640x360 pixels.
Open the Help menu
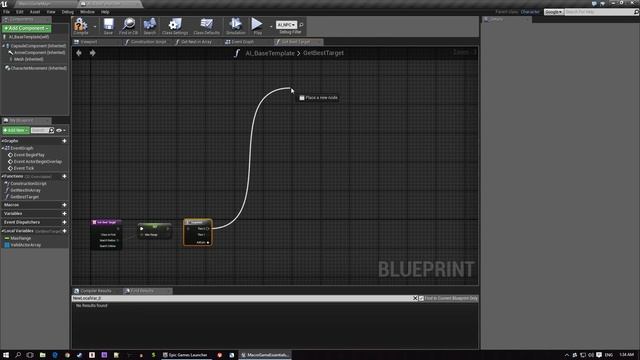[x=105, y=12]
